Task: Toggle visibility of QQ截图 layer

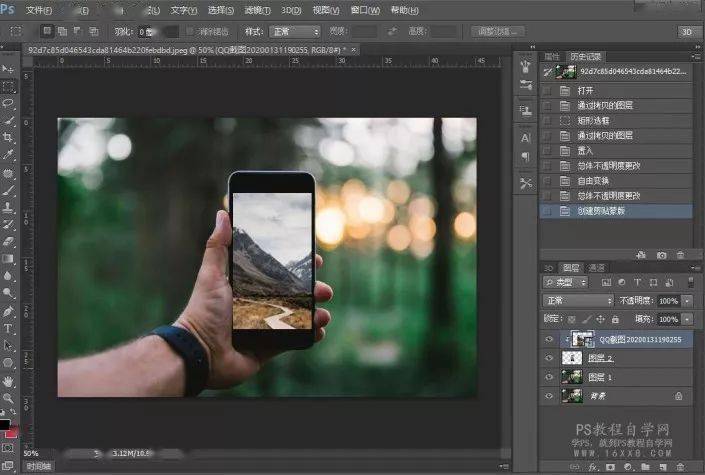Action: click(x=549, y=339)
